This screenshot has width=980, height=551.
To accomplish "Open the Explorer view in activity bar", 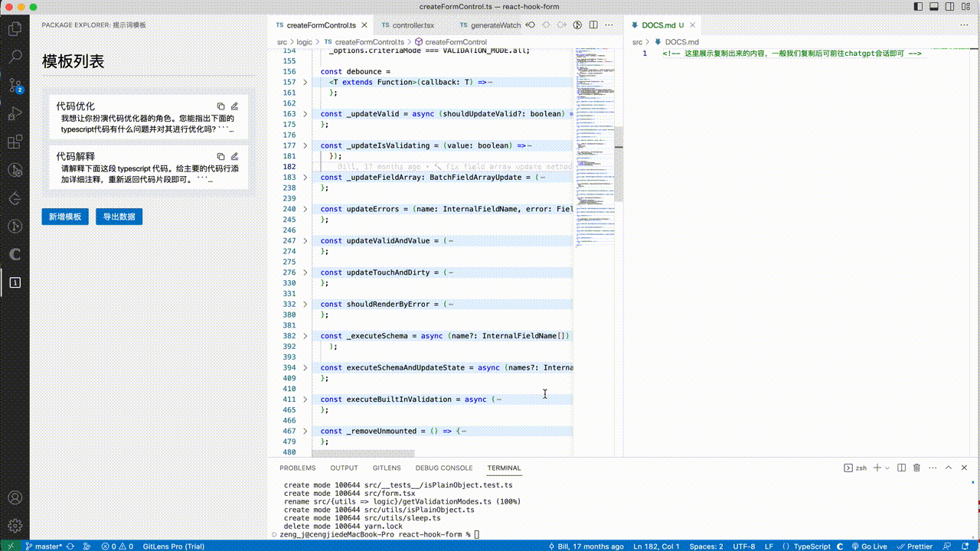I will [15, 29].
